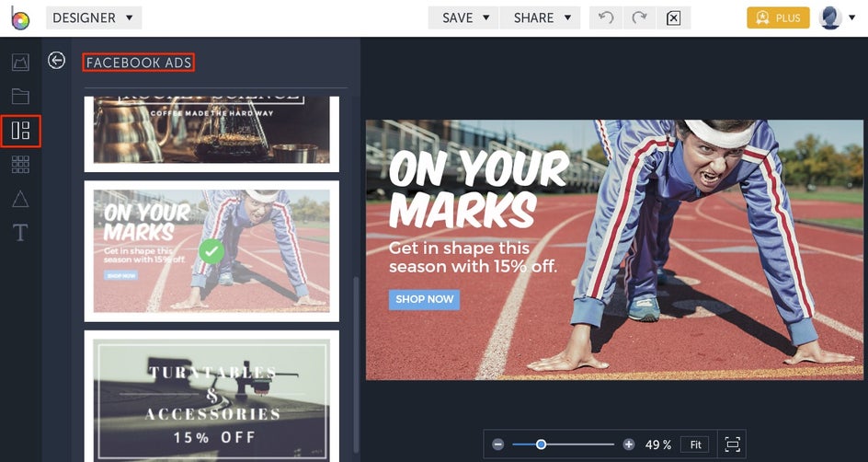This screenshot has width=868, height=462.
Task: Select the Turntables & Accessories template thumbnail
Action: tap(211, 396)
